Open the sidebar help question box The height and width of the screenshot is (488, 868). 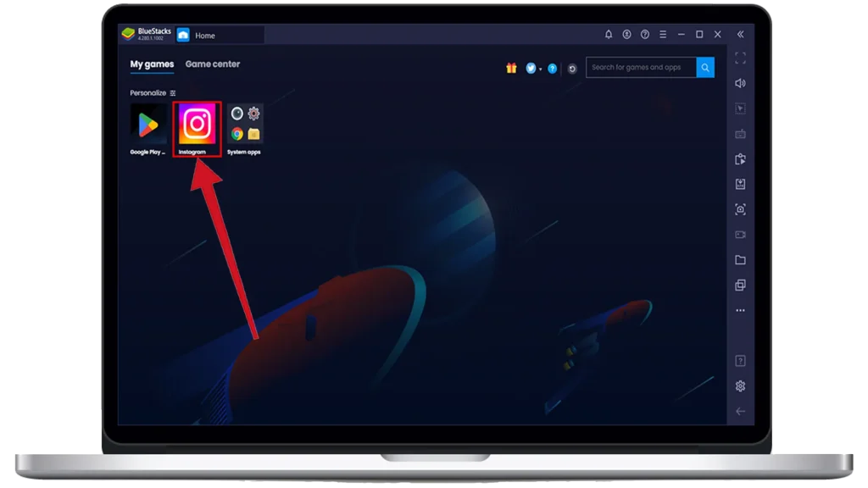pyautogui.click(x=740, y=361)
